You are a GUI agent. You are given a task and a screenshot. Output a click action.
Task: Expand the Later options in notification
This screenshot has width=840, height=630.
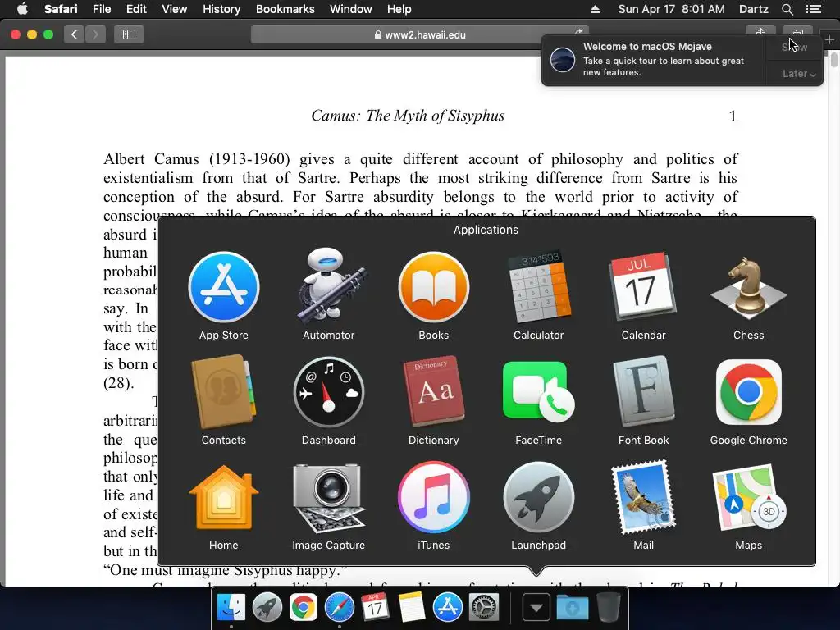[799, 74]
